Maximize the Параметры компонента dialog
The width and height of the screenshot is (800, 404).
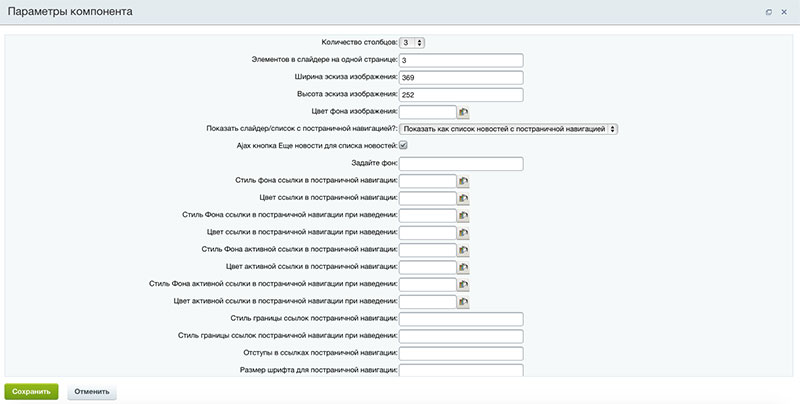(x=768, y=12)
